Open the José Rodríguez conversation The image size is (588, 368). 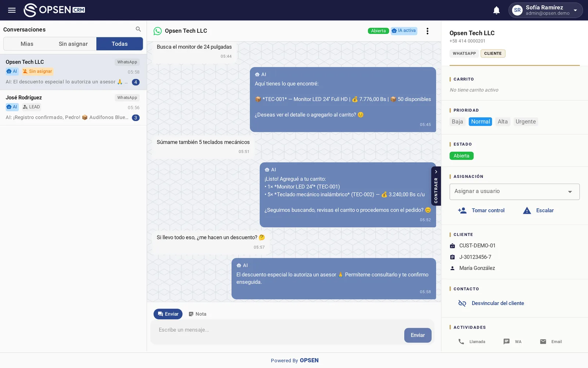click(73, 107)
